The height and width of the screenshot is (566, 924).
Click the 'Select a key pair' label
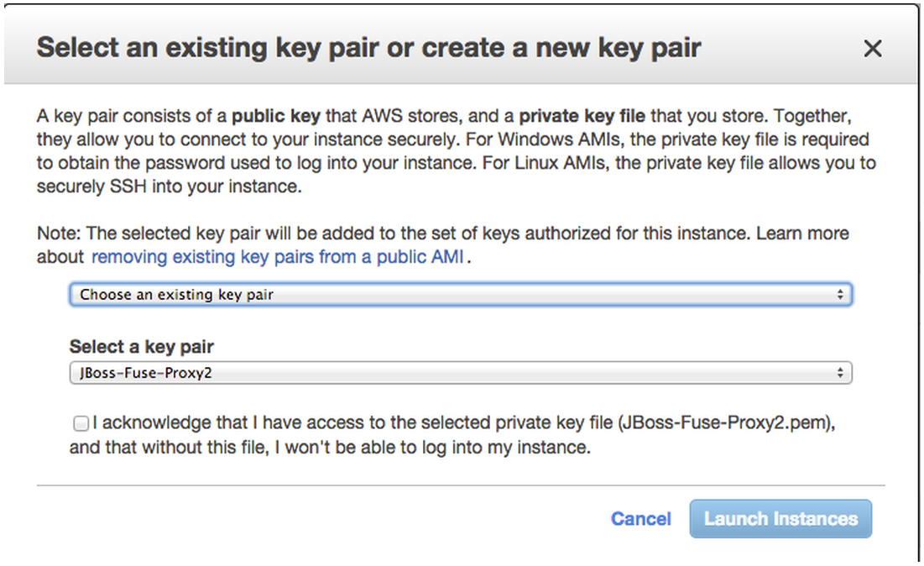tap(142, 346)
